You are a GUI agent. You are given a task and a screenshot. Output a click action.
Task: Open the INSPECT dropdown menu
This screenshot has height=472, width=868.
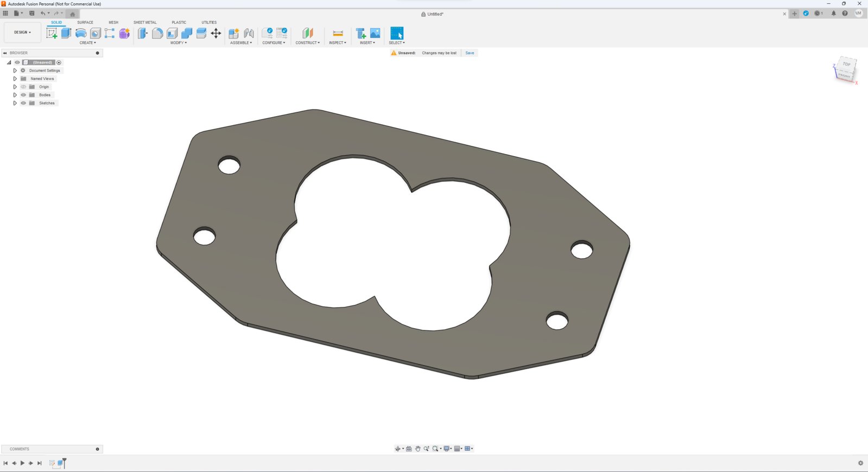338,43
